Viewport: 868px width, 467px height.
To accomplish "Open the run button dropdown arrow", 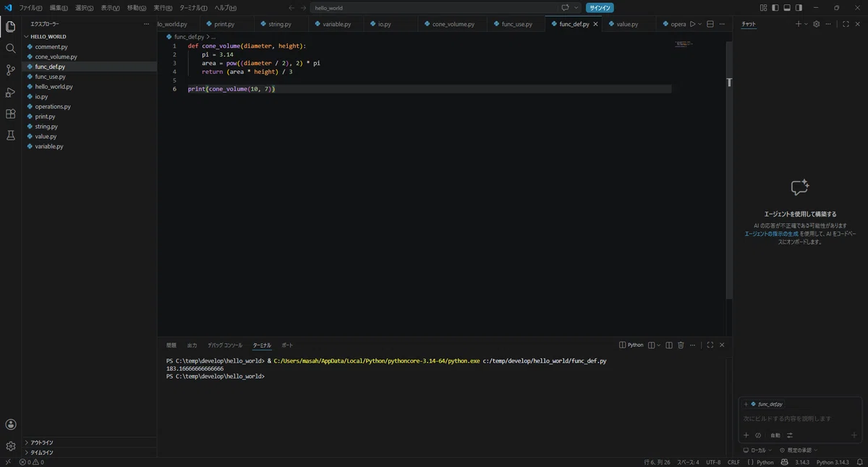I will [699, 24].
